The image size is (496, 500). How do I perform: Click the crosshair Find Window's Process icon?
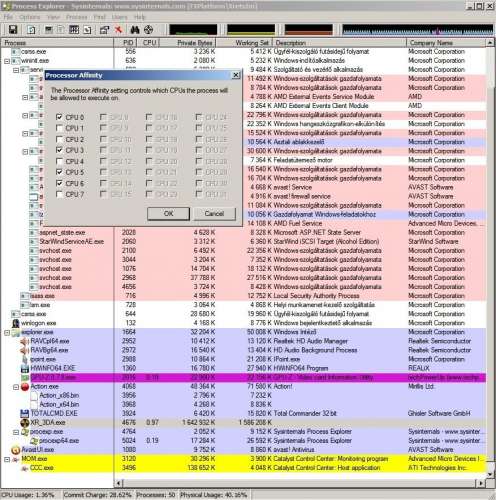coord(148,30)
